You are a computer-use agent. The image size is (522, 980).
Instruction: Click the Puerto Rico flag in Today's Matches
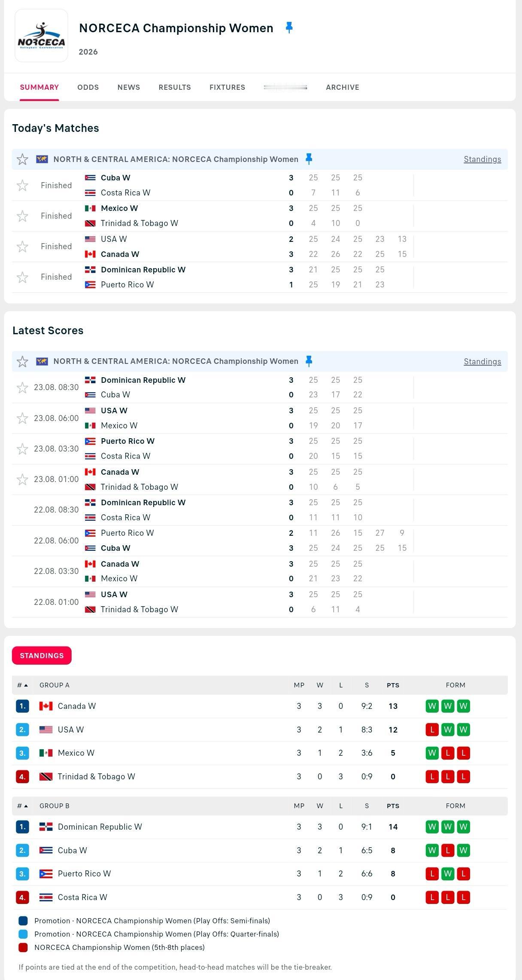pyautogui.click(x=90, y=285)
